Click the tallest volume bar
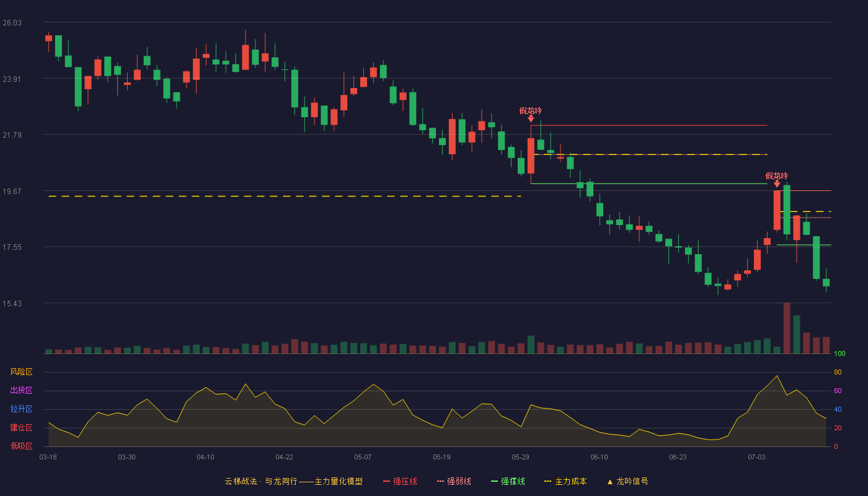 point(787,328)
